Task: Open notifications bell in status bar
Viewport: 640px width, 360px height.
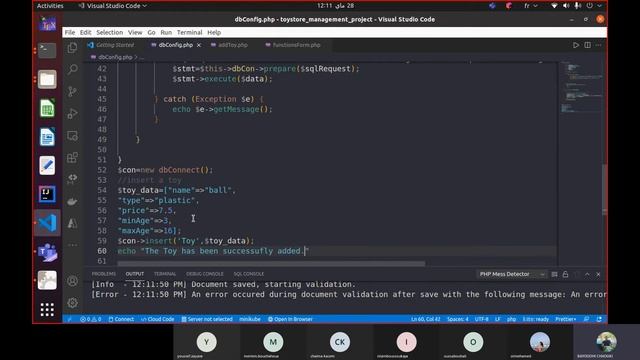Action: [599, 319]
